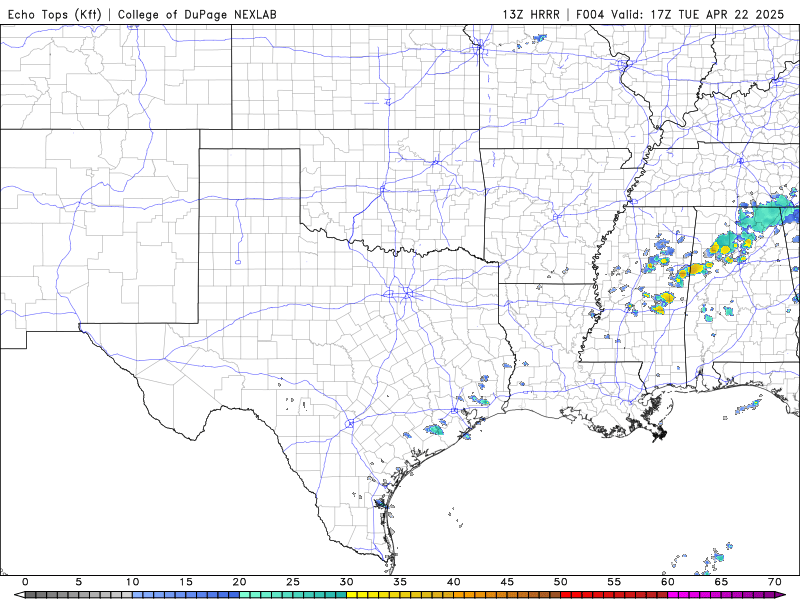Screen dimensions: 800x600
Task: Click the 'F004' forecast hour text
Action: pos(590,14)
